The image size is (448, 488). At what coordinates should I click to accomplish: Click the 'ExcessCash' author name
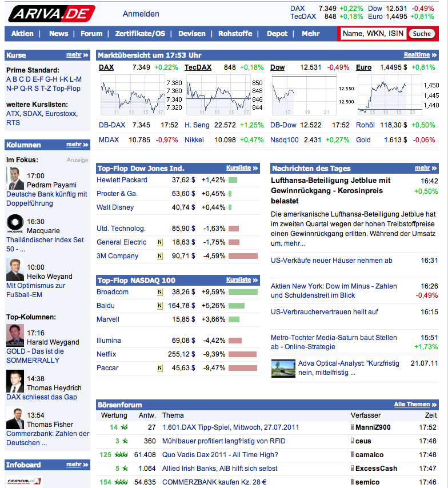point(376,469)
